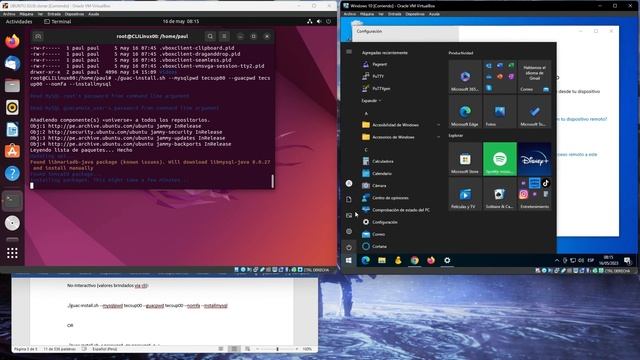Expand the Start menu hamburger button
This screenshot has width=640, height=360.
pos(349,51)
